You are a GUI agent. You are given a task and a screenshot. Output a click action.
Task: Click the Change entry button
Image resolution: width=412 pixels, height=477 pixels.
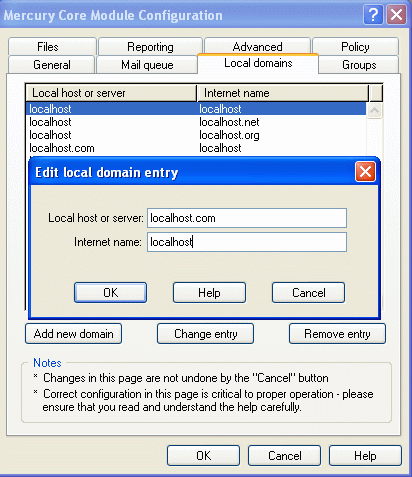pyautogui.click(x=205, y=334)
